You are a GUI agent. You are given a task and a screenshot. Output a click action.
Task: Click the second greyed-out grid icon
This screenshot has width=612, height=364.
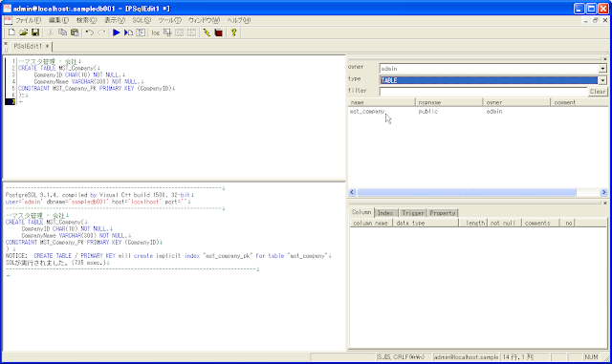[191, 32]
